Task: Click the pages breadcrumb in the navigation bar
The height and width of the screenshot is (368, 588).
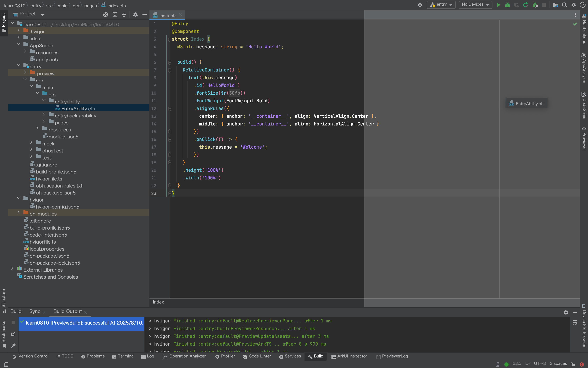Action: tap(90, 6)
